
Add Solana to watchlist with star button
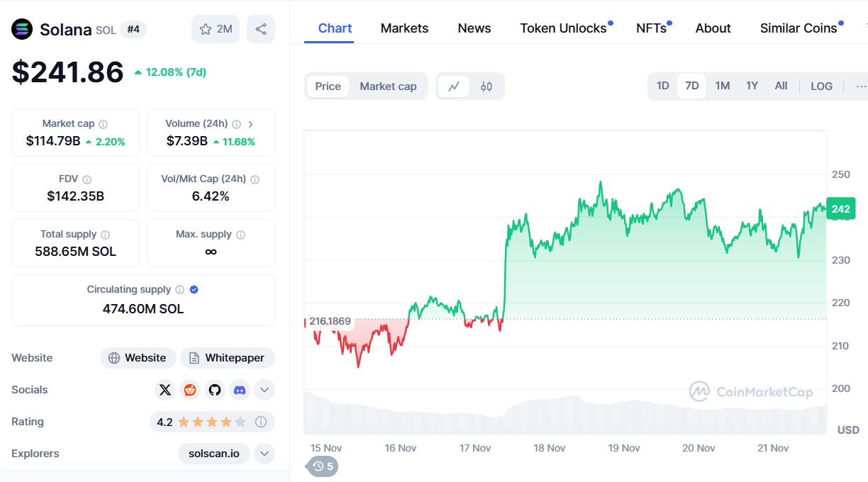pos(216,29)
